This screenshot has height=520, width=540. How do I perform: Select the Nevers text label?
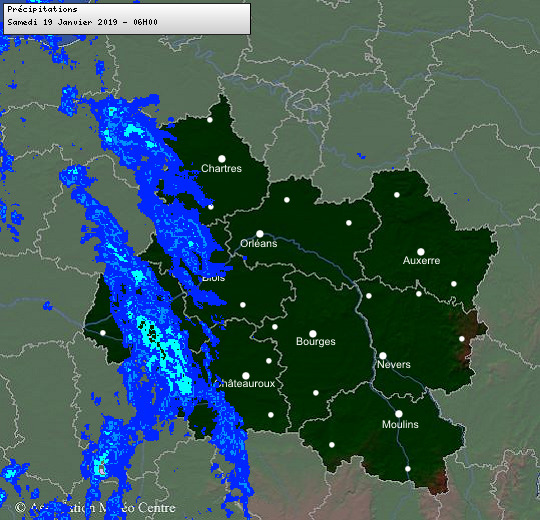[x=394, y=364]
